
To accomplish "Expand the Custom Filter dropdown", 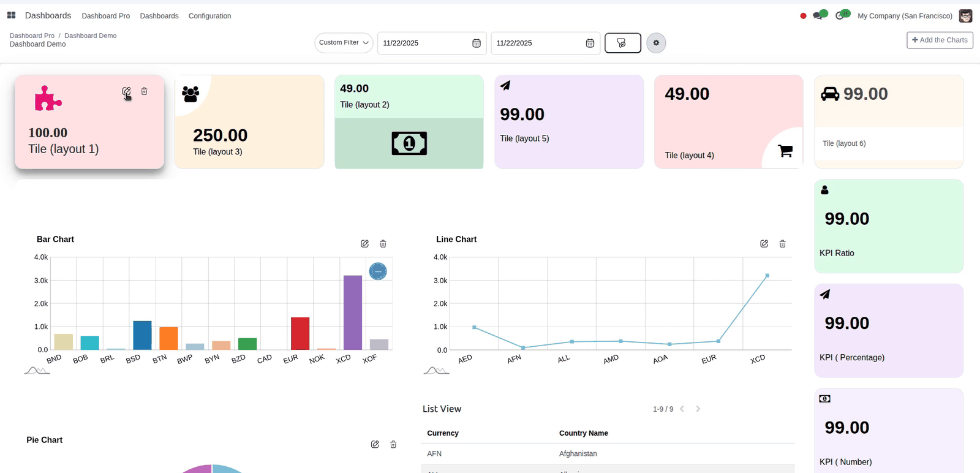I will pos(344,43).
